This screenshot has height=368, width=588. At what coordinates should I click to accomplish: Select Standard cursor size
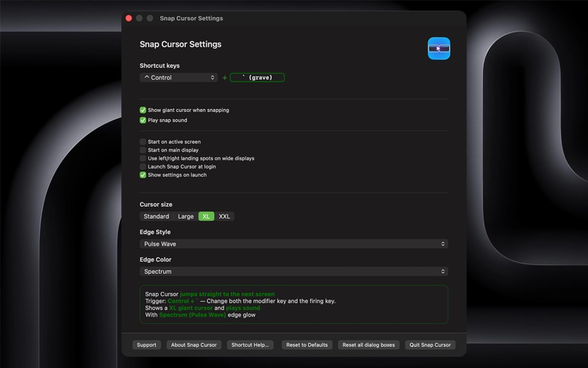pyautogui.click(x=157, y=216)
